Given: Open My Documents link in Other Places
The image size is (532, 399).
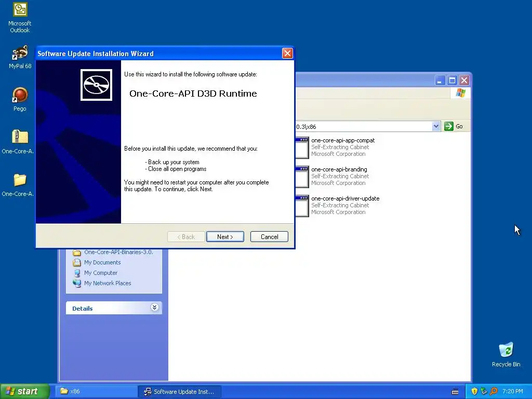Looking at the screenshot, I should coord(102,262).
